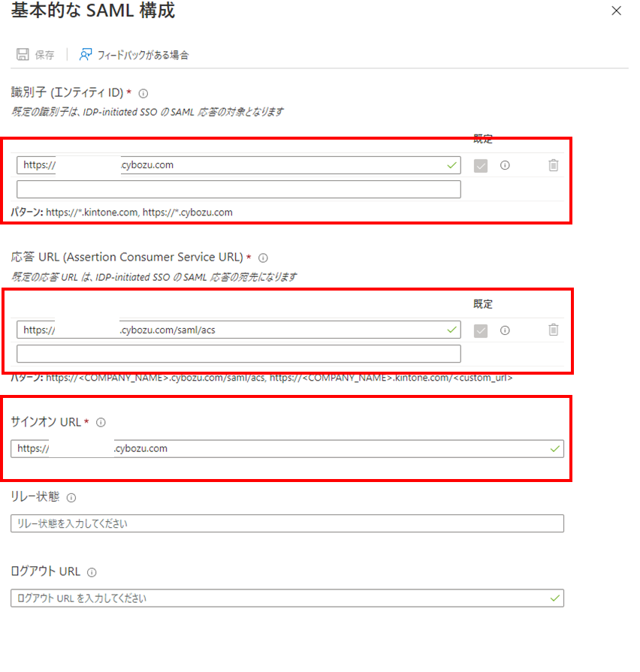Click info icon beside サインオン URL
Screen dimensions: 640x672
pos(101,423)
